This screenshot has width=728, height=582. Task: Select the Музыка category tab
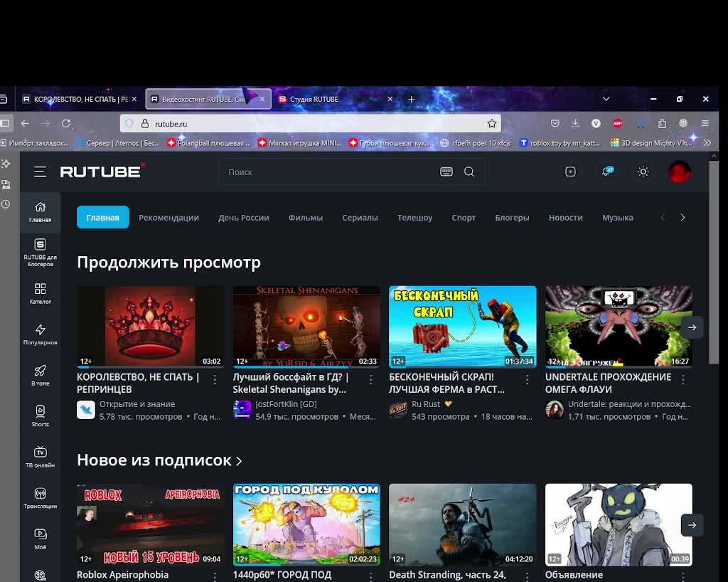point(618,218)
